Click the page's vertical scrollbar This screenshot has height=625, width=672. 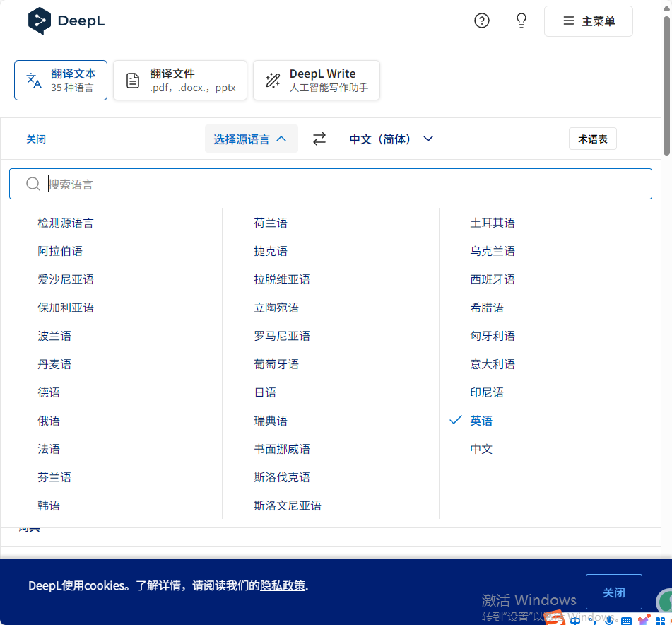pyautogui.click(x=666, y=86)
